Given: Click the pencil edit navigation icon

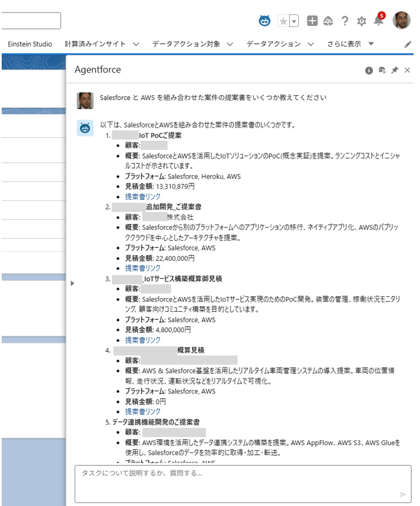Looking at the screenshot, I should (408, 44).
